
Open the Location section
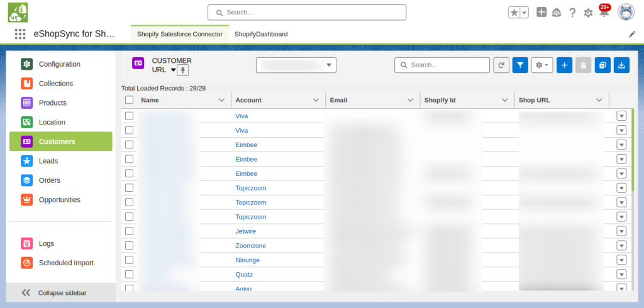click(61, 122)
